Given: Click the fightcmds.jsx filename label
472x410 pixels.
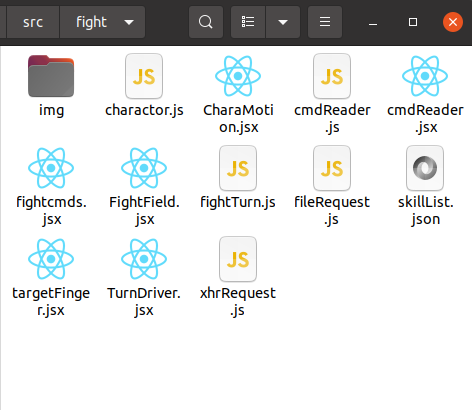Looking at the screenshot, I should pos(51,211).
